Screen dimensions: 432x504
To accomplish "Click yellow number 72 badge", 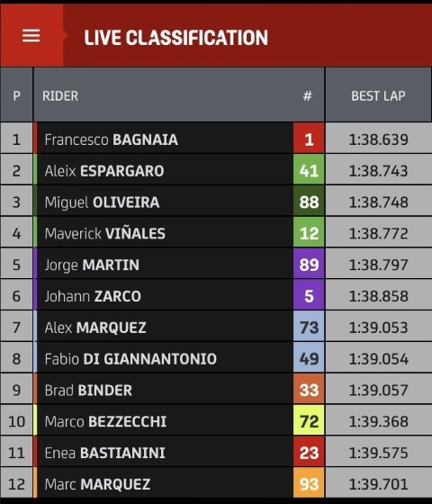I will tap(309, 420).
